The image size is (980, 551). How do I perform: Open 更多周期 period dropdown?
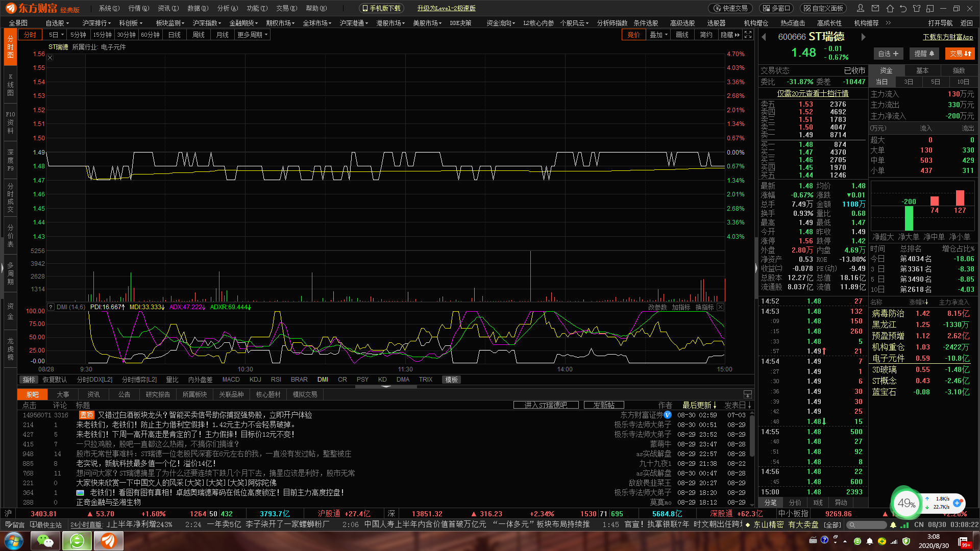coord(252,35)
